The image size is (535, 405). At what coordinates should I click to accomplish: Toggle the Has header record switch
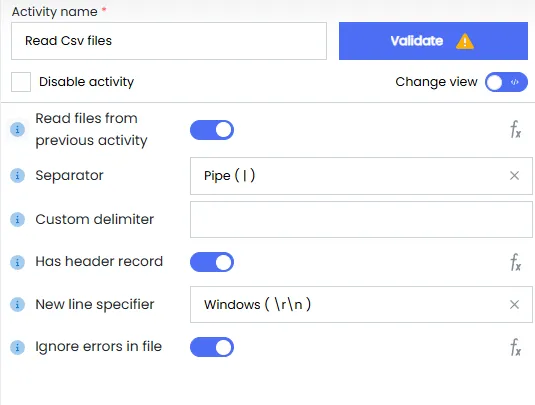212,262
